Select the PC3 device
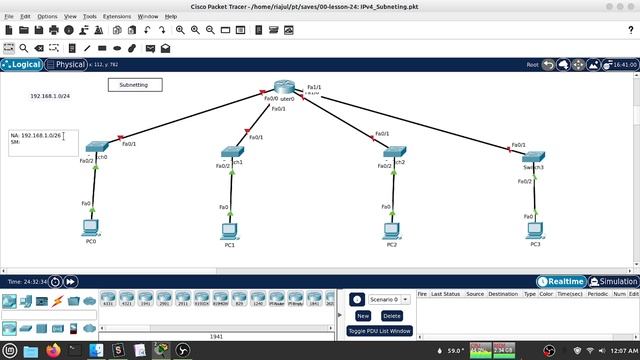The image size is (640, 360). coord(535,231)
